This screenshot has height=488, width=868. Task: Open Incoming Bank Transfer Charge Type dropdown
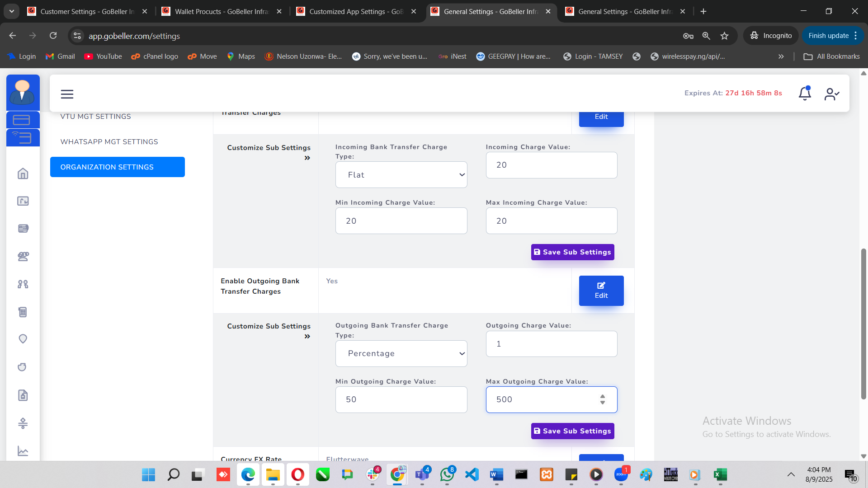[401, 175]
